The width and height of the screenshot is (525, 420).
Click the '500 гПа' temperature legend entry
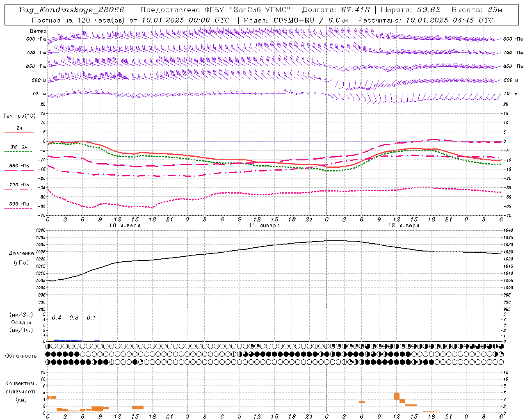(x=19, y=204)
